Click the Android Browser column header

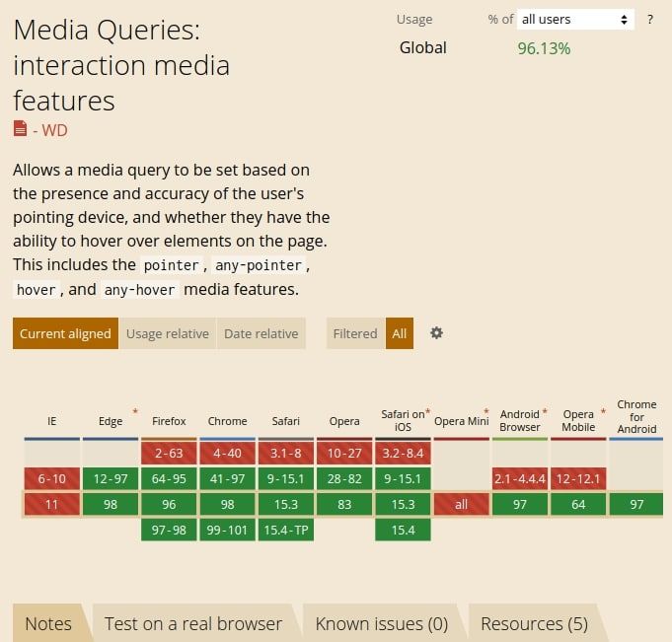[520, 420]
